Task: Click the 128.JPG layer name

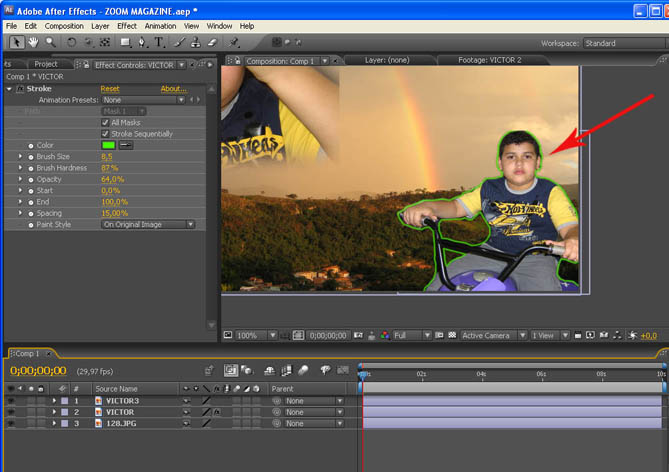Action: point(119,424)
